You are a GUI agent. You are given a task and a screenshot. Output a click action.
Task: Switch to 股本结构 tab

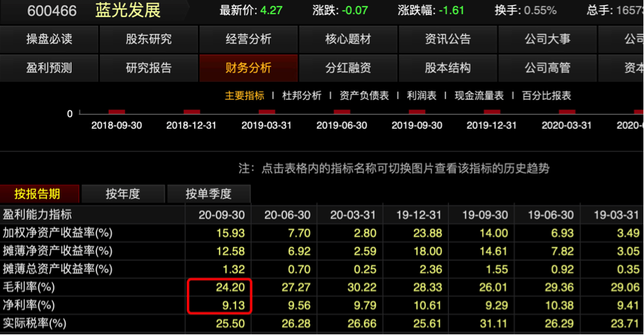tap(447, 68)
